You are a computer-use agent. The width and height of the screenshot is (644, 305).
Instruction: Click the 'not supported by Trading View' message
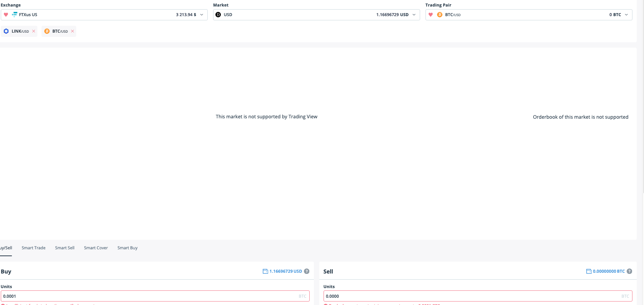[x=267, y=117]
